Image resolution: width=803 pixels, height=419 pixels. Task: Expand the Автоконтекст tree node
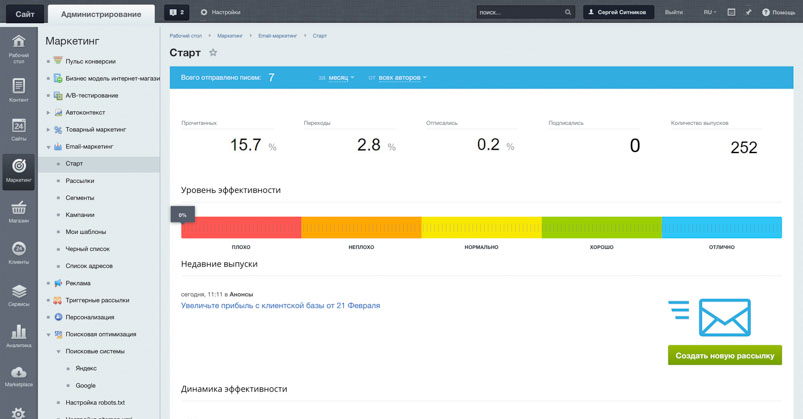pos(48,113)
